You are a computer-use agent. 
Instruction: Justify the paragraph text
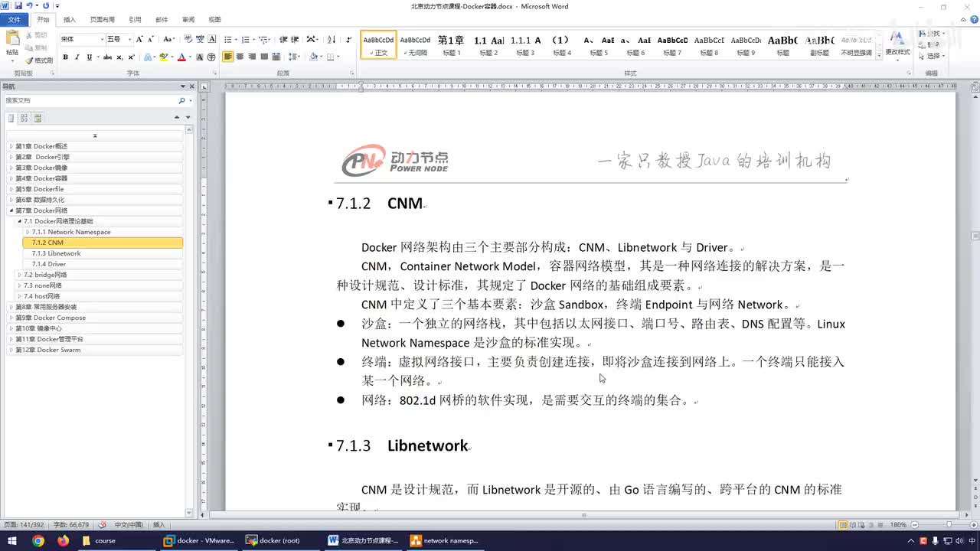click(264, 57)
